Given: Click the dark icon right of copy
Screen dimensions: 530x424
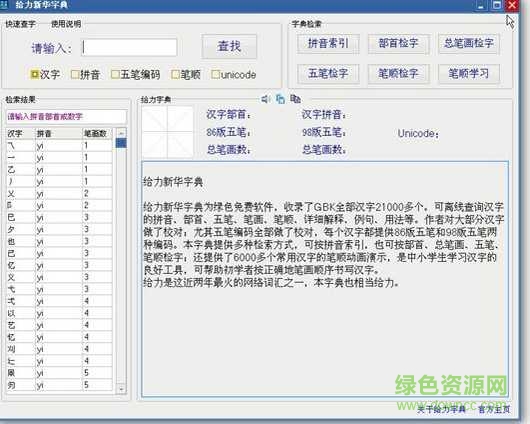Looking at the screenshot, I should [x=295, y=99].
